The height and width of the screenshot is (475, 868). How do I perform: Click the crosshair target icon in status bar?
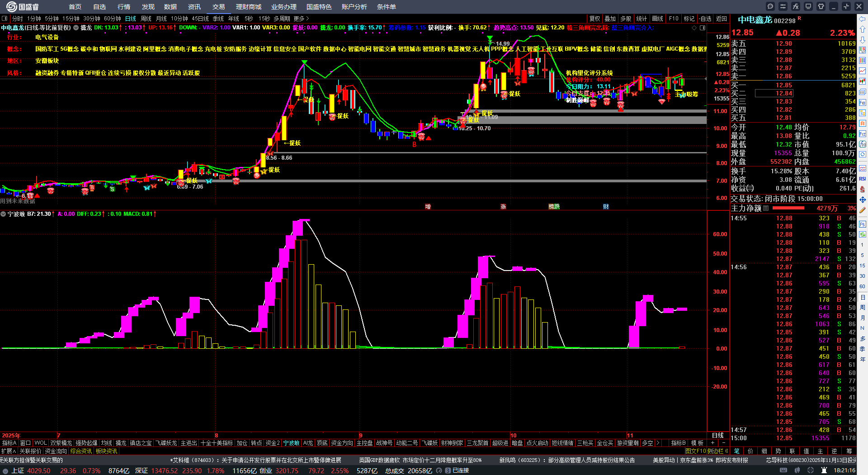(811, 470)
